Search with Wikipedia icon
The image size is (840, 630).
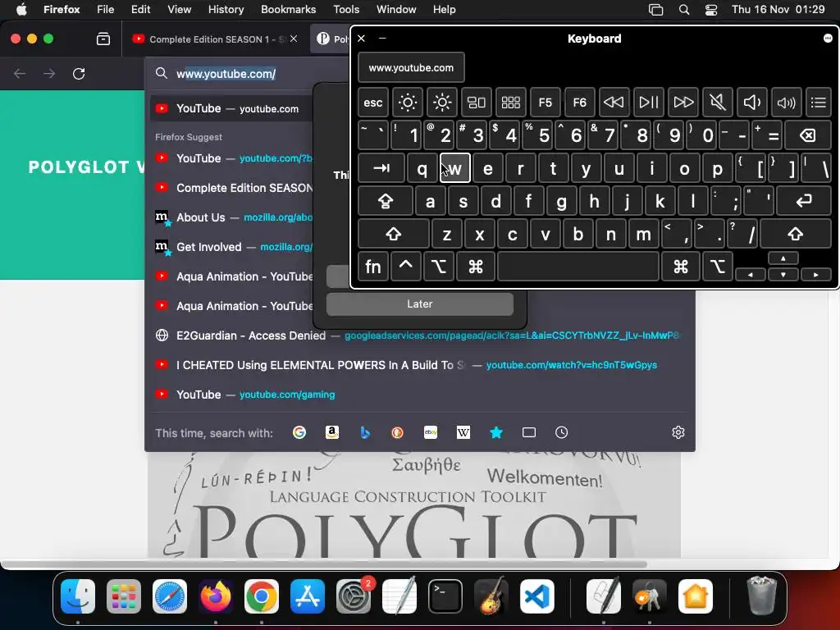pyautogui.click(x=463, y=432)
